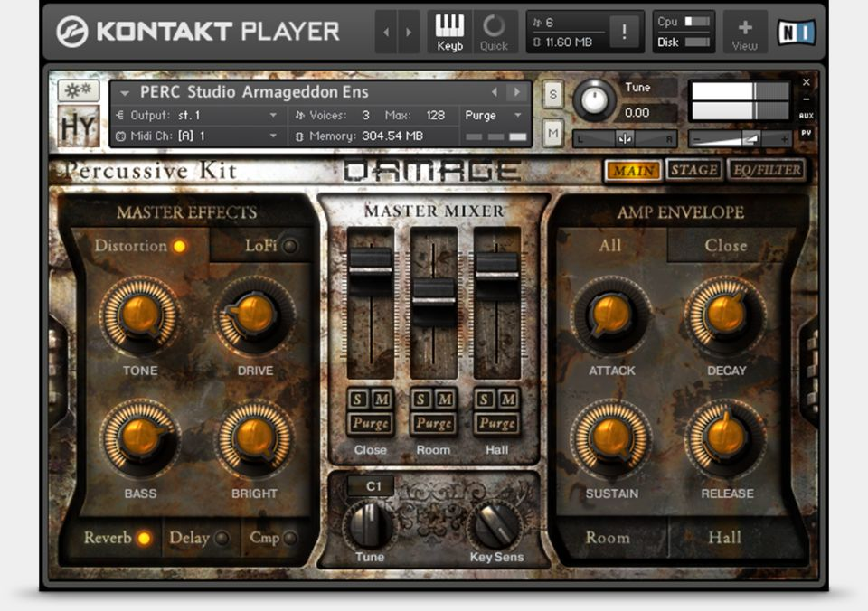Image resolution: width=868 pixels, height=611 pixels.
Task: Click the exclamation panic button
Action: point(624,33)
